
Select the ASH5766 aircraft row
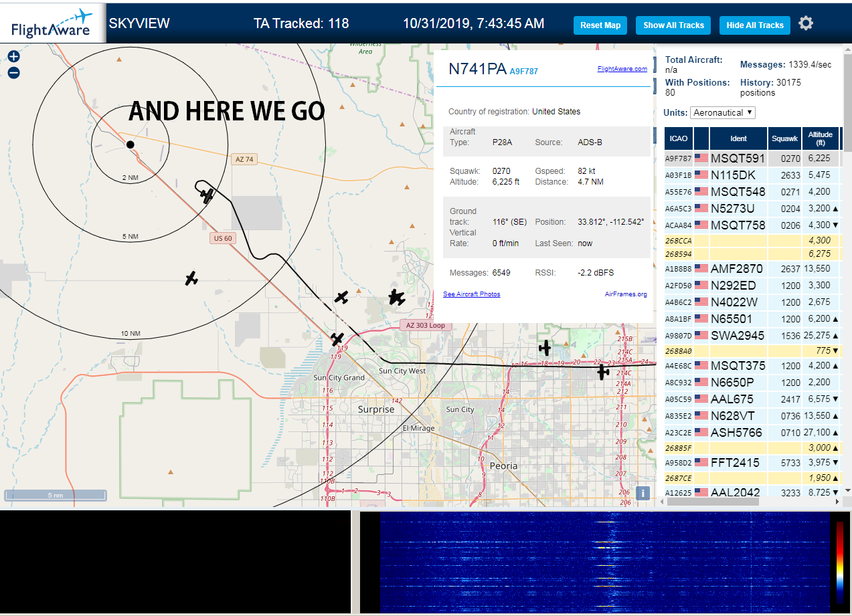pyautogui.click(x=752, y=433)
